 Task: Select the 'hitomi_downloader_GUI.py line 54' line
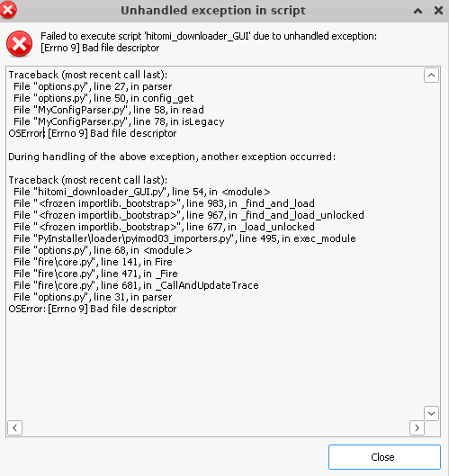[142, 192]
